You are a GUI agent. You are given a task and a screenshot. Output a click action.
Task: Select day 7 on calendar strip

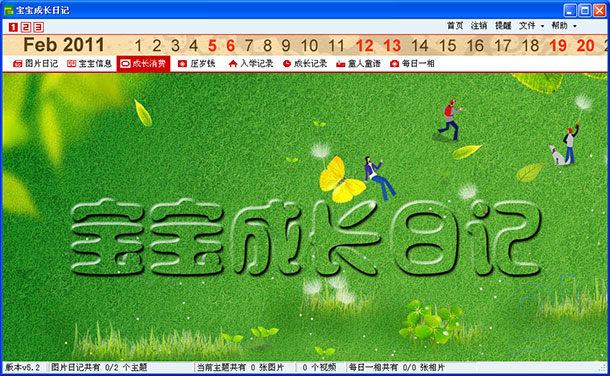[249, 46]
